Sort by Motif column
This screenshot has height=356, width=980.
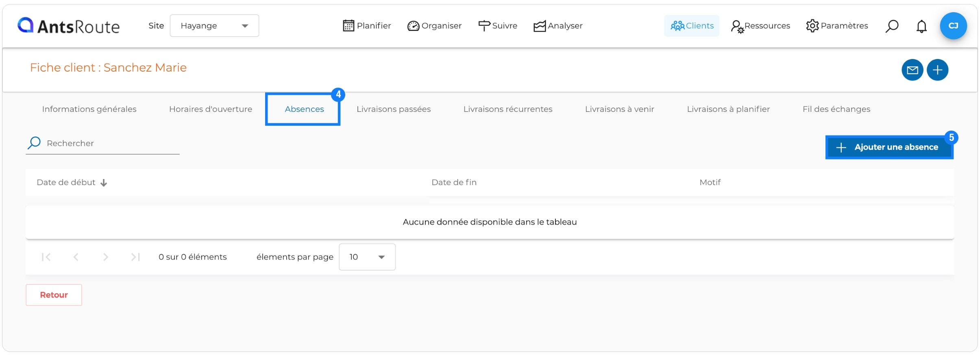point(710,182)
